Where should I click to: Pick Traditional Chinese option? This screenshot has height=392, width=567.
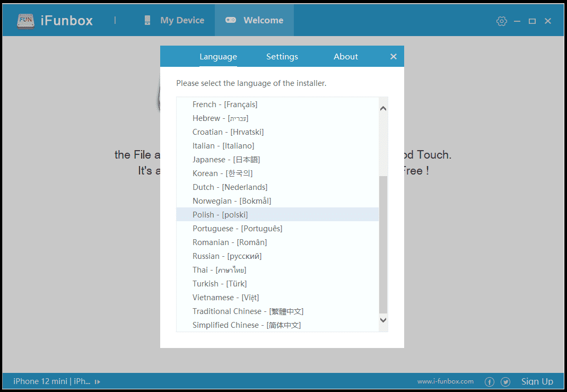[x=278, y=311]
